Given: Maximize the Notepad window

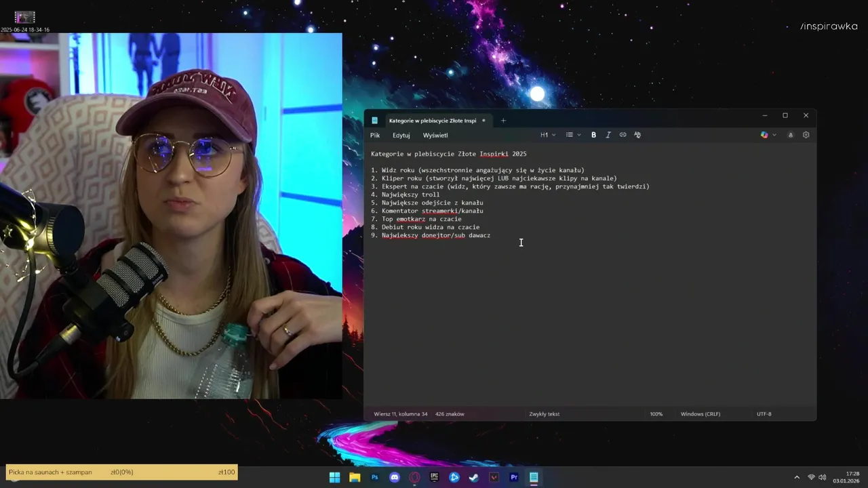Looking at the screenshot, I should pyautogui.click(x=785, y=115).
